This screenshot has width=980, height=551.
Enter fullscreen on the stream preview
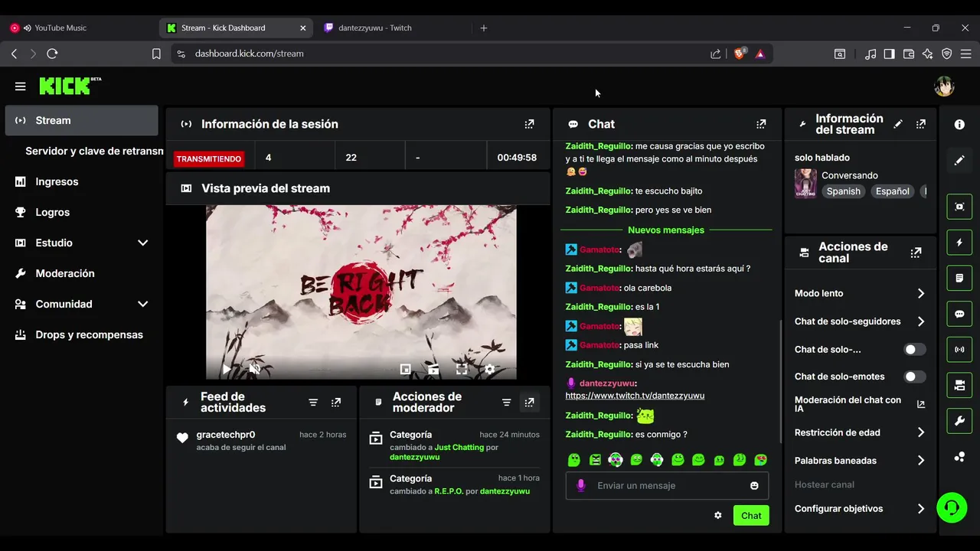[x=462, y=369]
